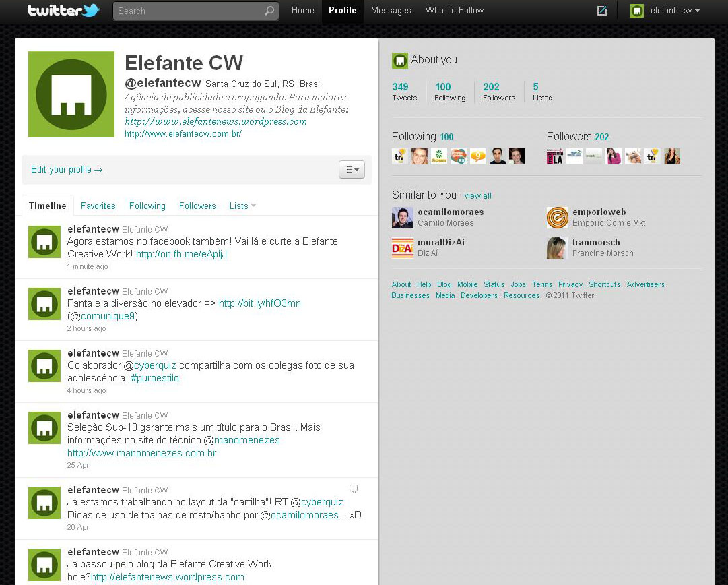
Task: Click the large Elefante CW profile picture
Action: (x=71, y=94)
